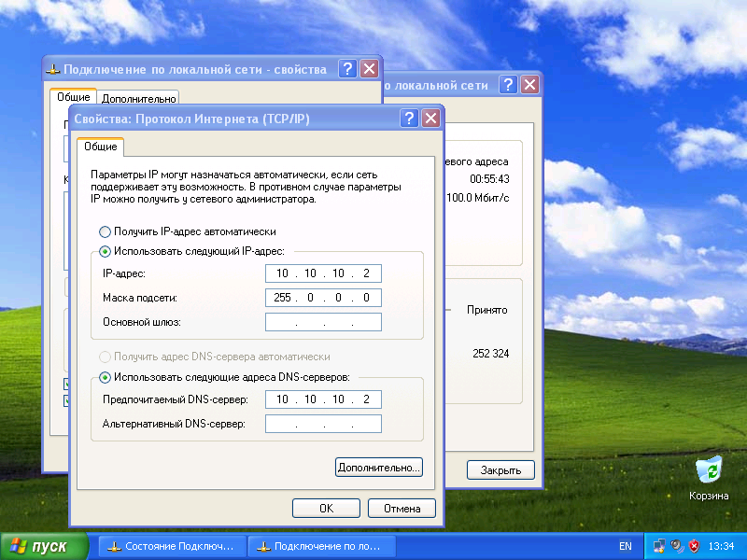Click the 13:34 system clock

coord(721,546)
